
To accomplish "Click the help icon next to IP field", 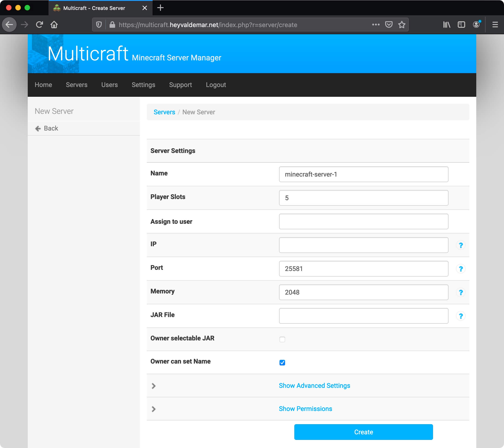I will (x=461, y=245).
